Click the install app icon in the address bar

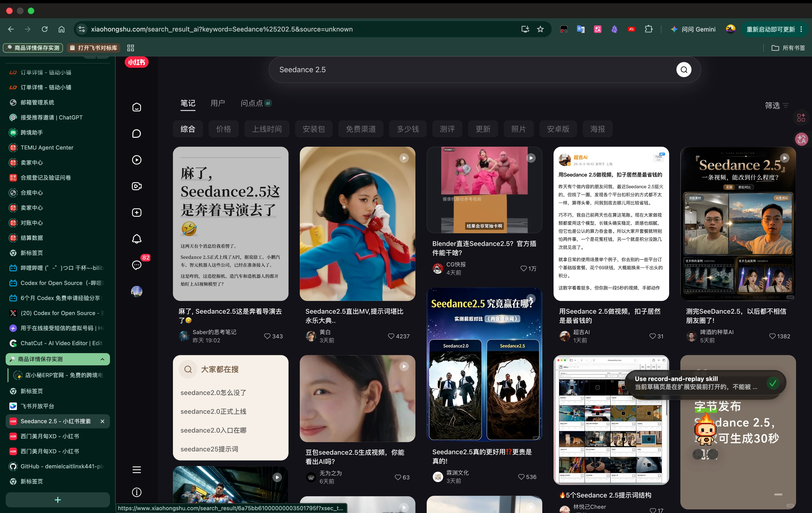tap(525, 29)
